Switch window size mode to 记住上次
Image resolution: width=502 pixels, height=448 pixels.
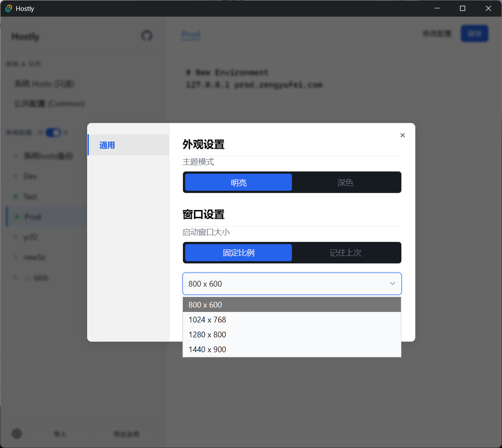click(x=346, y=252)
